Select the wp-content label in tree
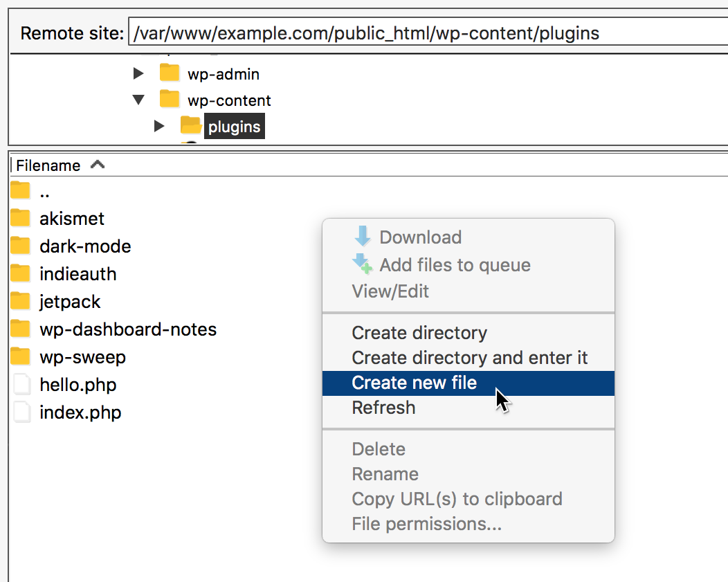Screen dimensions: 728x582 [229, 100]
